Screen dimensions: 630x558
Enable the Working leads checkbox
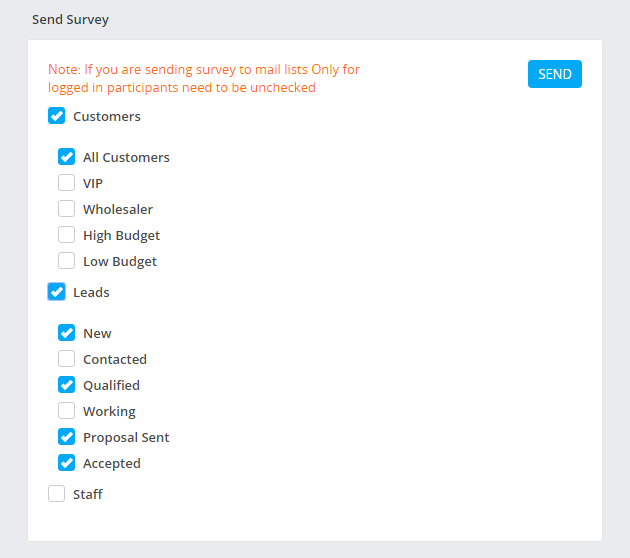pos(67,411)
